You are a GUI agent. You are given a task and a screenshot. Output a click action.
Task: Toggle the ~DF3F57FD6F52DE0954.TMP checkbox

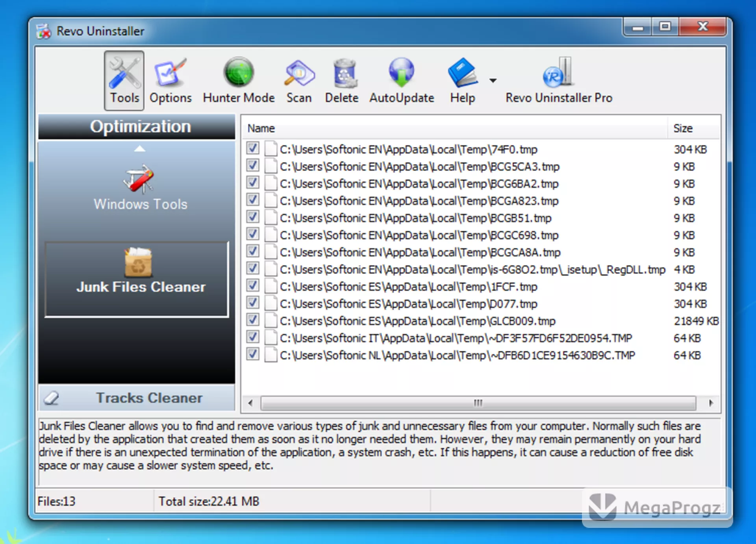[253, 337]
